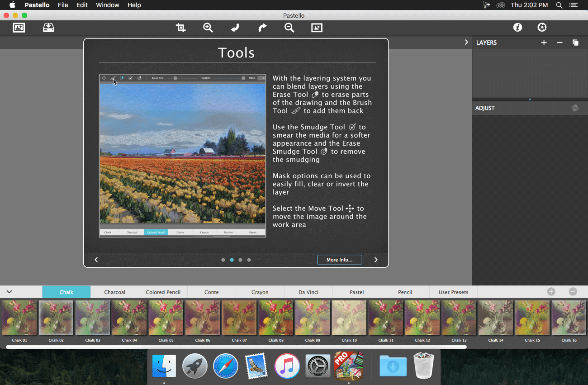588x385 pixels.
Task: Switch to the Charcoal presets tab
Action: pos(114,292)
